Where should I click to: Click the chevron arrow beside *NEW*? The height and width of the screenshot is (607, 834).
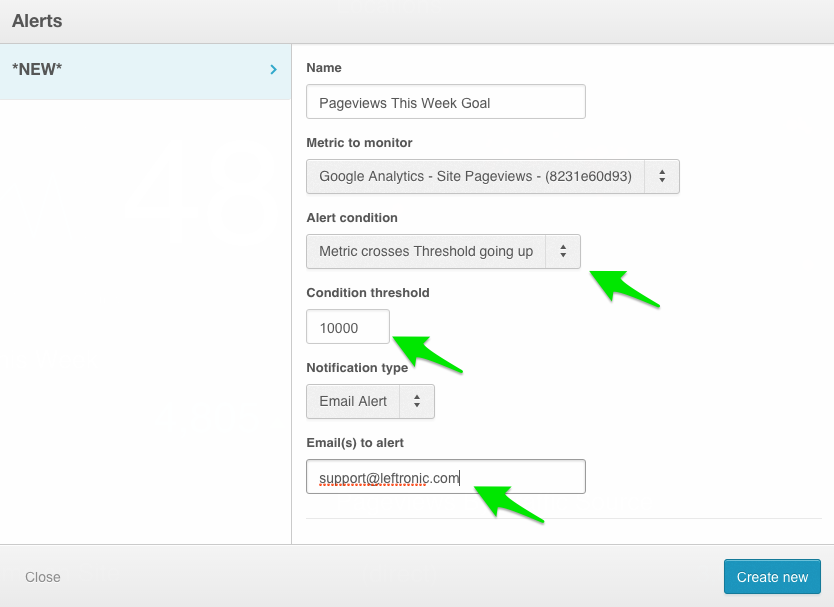tap(273, 70)
